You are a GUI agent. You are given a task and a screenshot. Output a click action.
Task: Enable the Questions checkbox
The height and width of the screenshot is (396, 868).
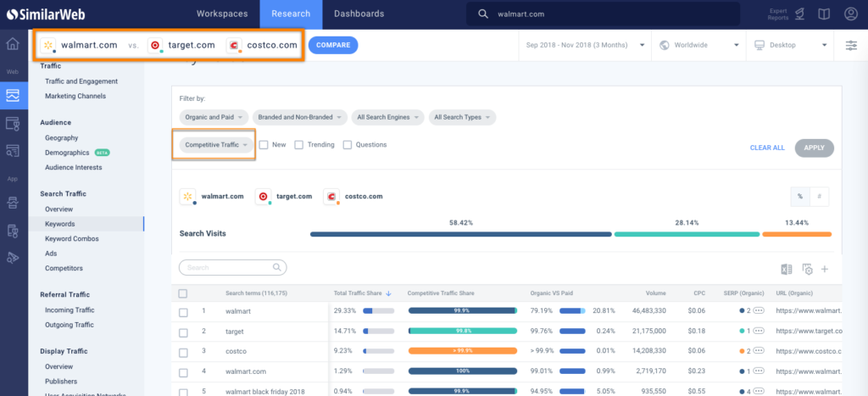point(348,144)
